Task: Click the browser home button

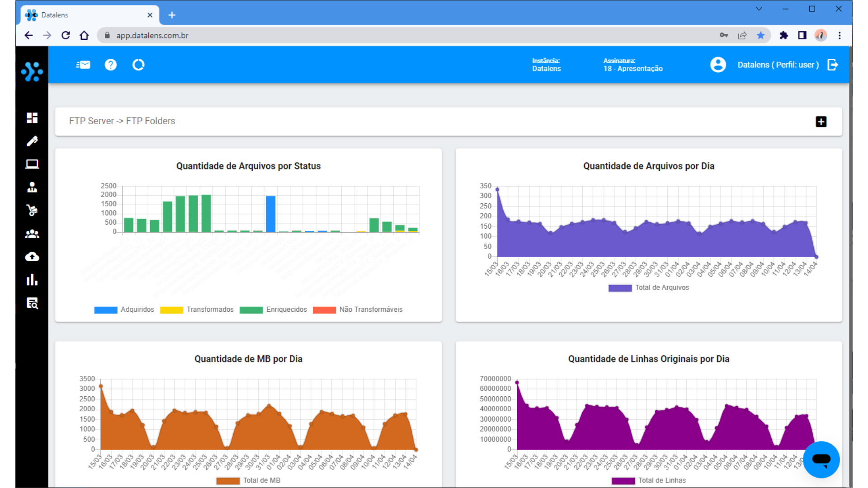Action: pos(84,35)
